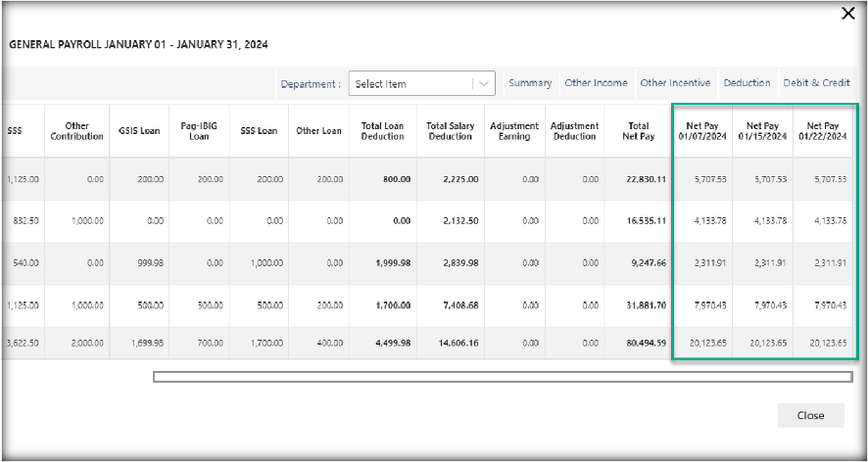
Task: Click the Total Loan Deduction column header
Action: click(382, 131)
